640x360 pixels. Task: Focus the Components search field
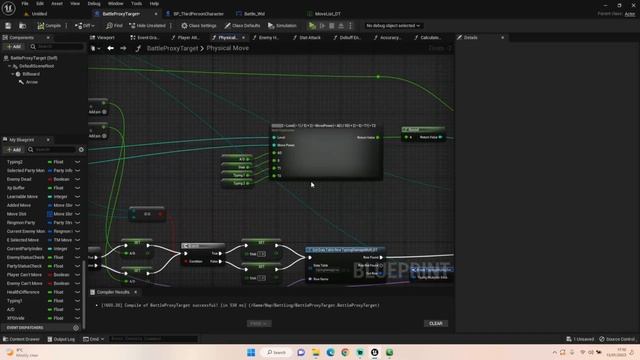[x=56, y=47]
